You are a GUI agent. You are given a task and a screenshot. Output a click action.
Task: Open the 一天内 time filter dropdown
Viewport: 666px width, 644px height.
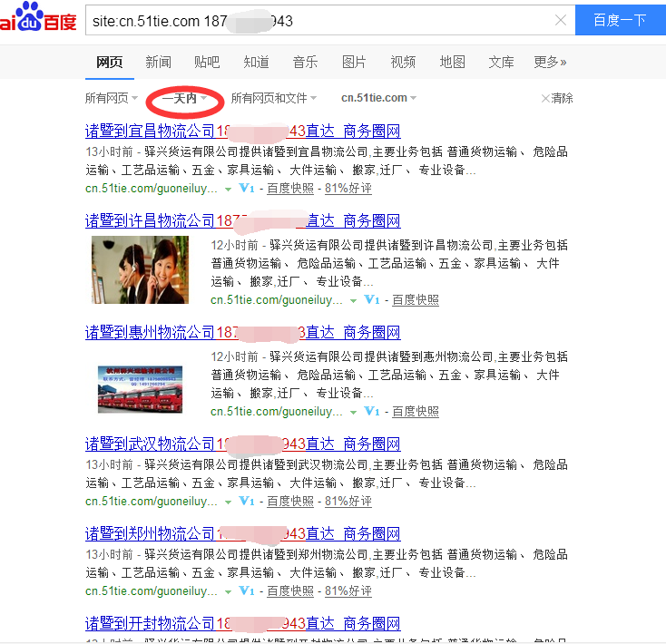(x=185, y=98)
